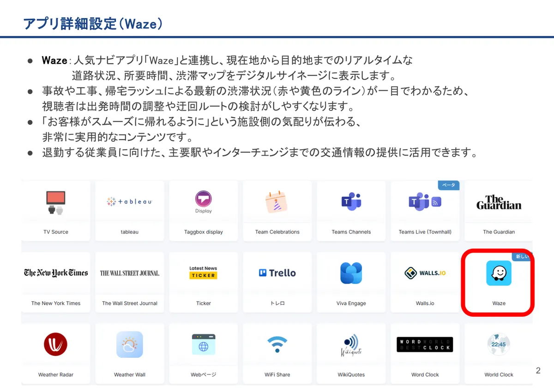The height and width of the screenshot is (392, 554).
Task: Click the ベータ badge on Teams Live
Action: [449, 185]
